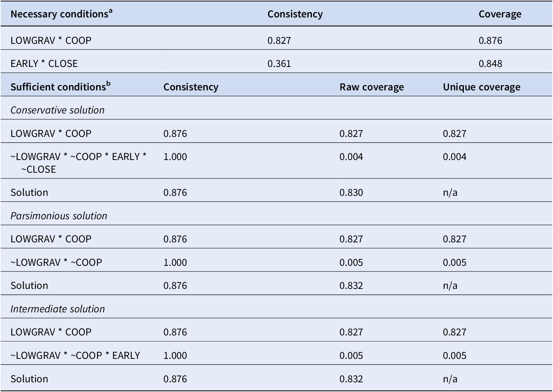Click the consistency value 0.361
The height and width of the screenshot is (392, 553).
[279, 64]
